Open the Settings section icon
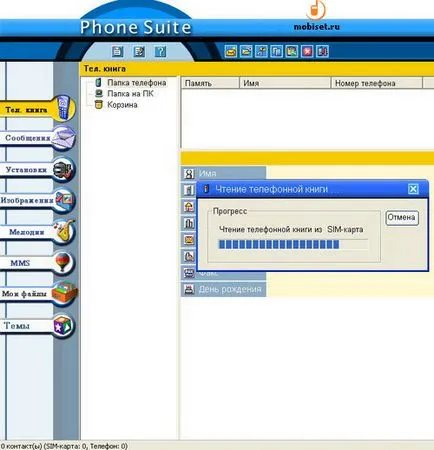434x450 pixels. (x=64, y=169)
